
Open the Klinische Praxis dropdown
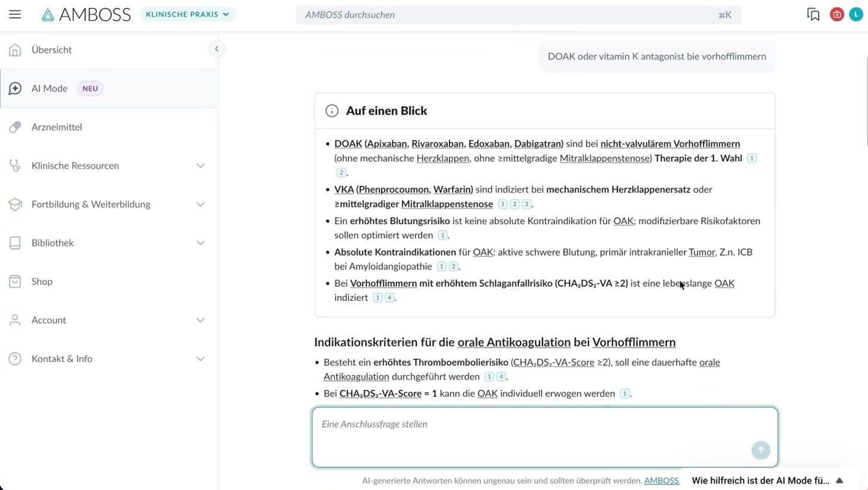pos(187,14)
